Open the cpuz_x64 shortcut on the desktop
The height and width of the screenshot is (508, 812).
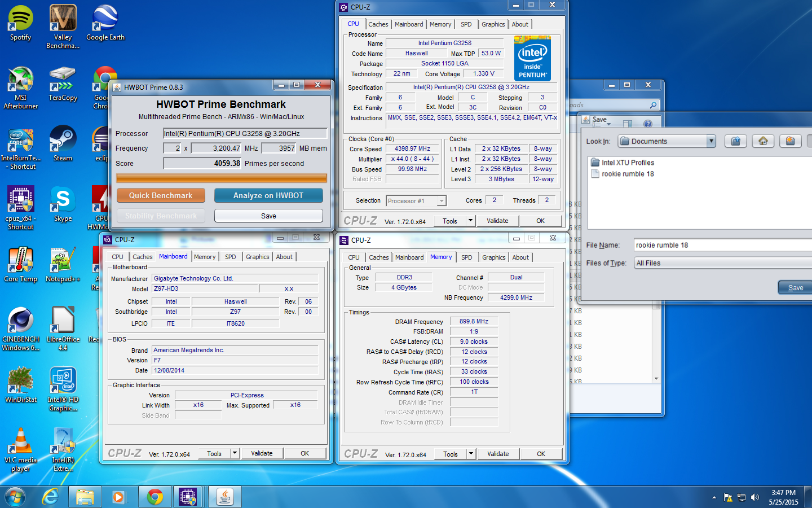point(20,208)
